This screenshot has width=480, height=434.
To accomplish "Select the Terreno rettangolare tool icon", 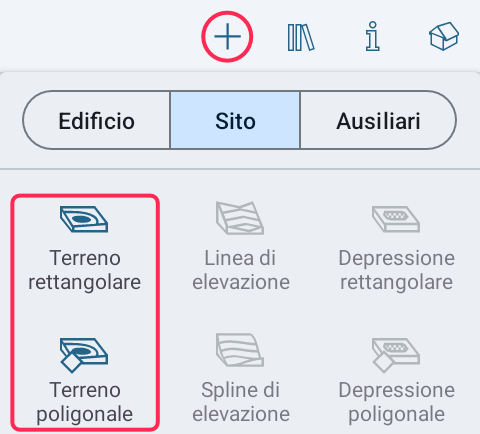I will pyautogui.click(x=84, y=219).
